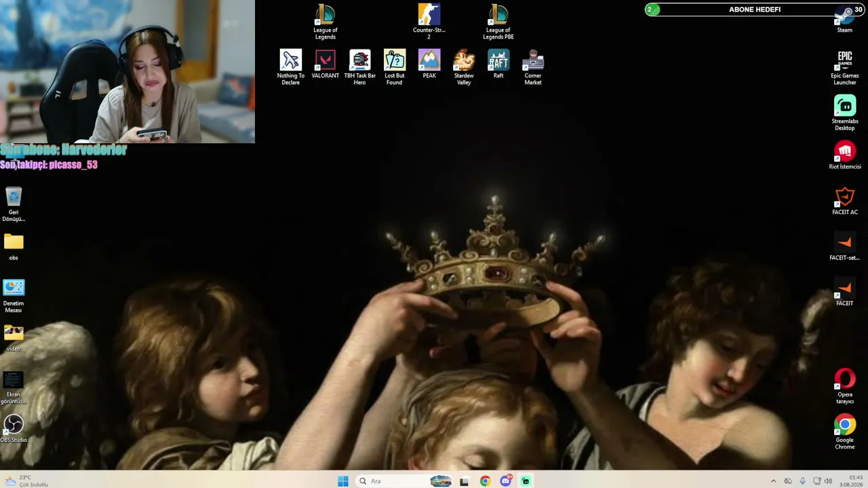Select the VALORANT desktop icon
The width and height of the screenshot is (868, 488).
pos(325,64)
